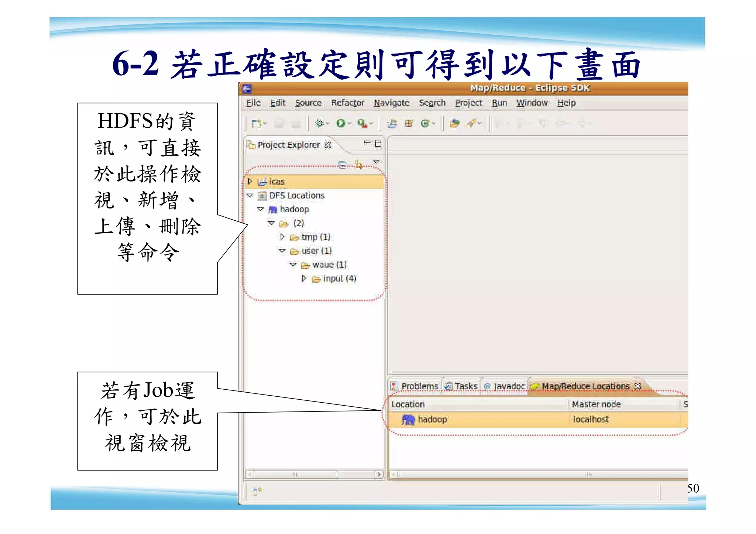Open the New wizard dropdown arrow

pyautogui.click(x=265, y=124)
